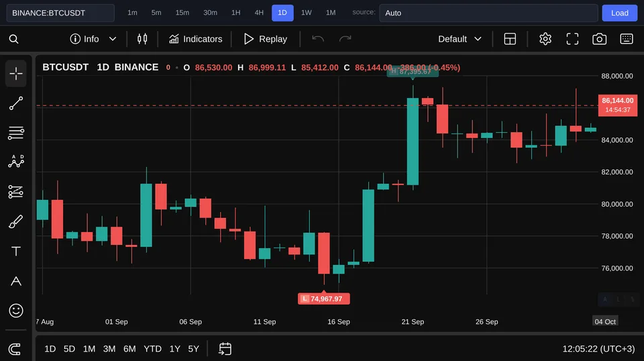Set bottom date range to 1M
The width and height of the screenshot is (644, 361).
(89, 349)
